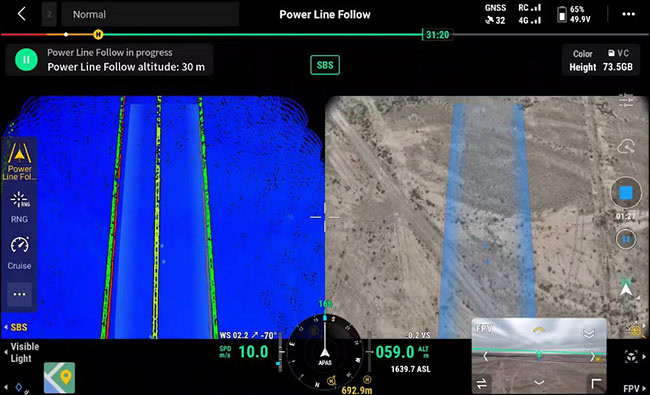Enable Cruise control icon

[19, 253]
